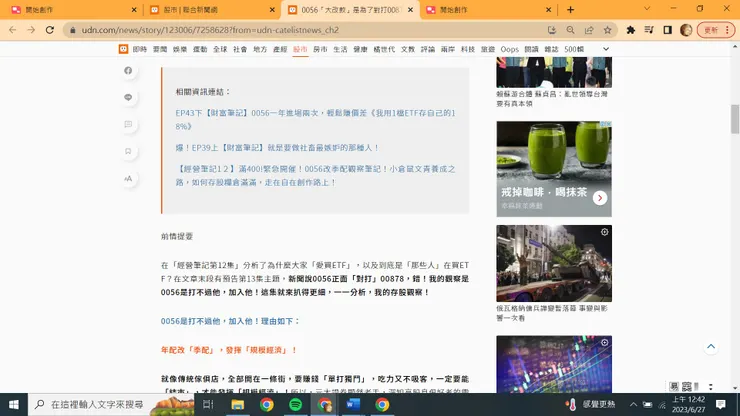Click the share page icon in address bar
The image size is (740, 416).
click(x=589, y=30)
